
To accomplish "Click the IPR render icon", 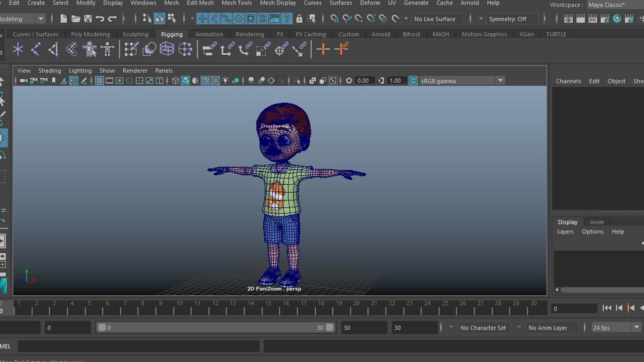I will [x=593, y=19].
